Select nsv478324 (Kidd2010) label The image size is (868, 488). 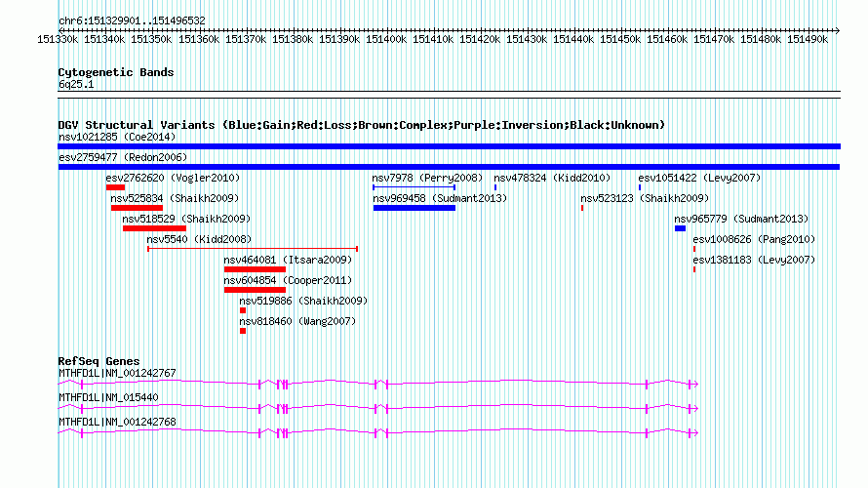coord(552,178)
